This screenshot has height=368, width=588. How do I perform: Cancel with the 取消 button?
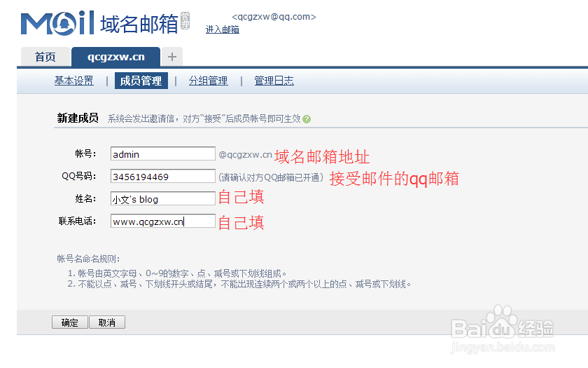[107, 322]
